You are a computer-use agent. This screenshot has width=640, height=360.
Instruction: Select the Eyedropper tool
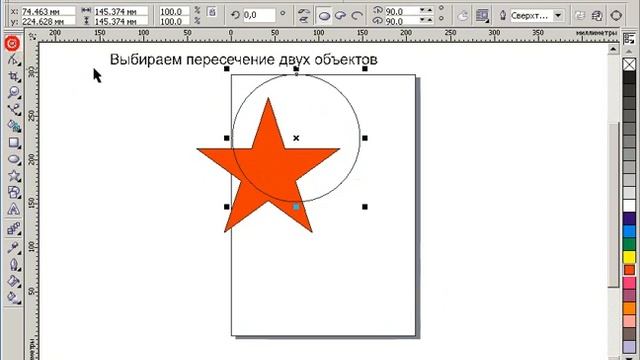pos(13,247)
